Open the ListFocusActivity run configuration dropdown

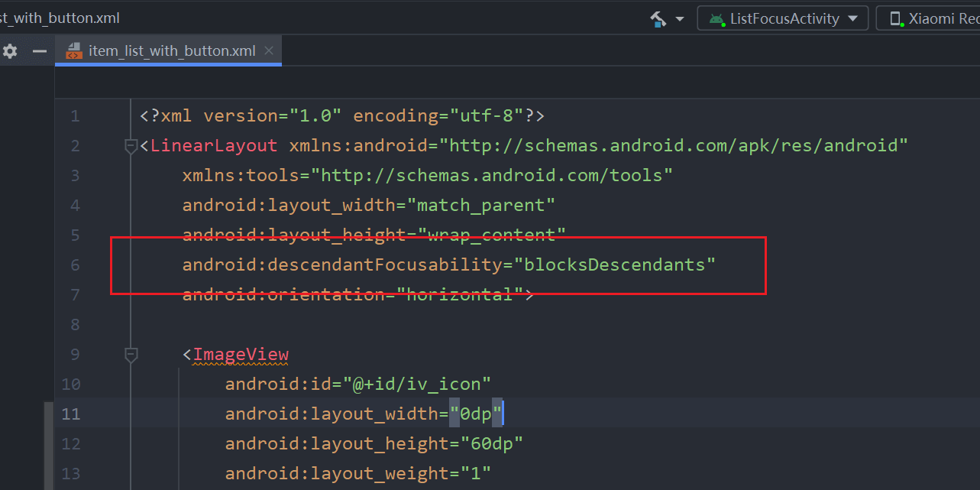783,18
